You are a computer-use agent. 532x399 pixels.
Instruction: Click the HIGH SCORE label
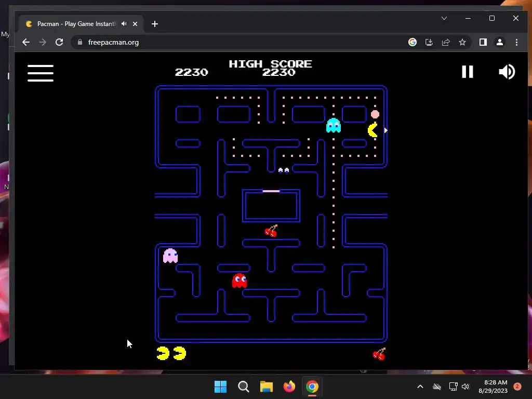tap(270, 64)
